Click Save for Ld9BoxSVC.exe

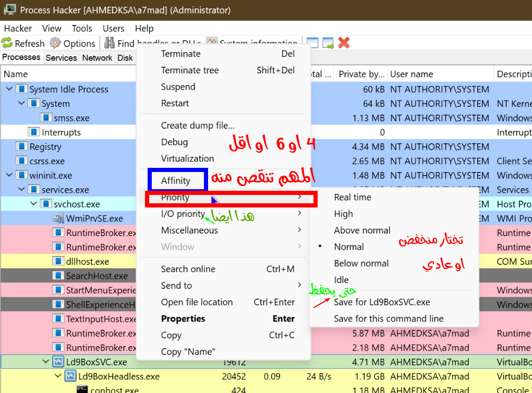pos(382,302)
